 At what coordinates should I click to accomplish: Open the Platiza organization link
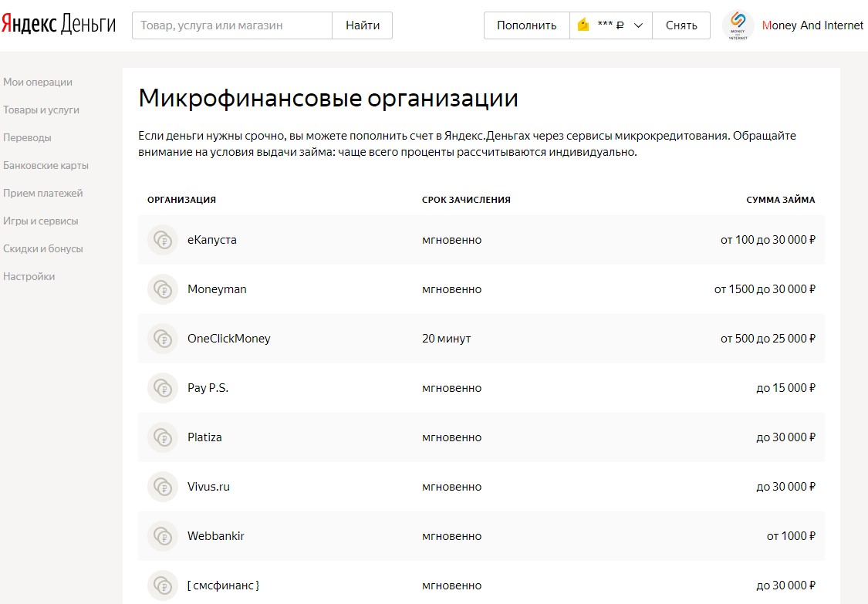coord(204,437)
